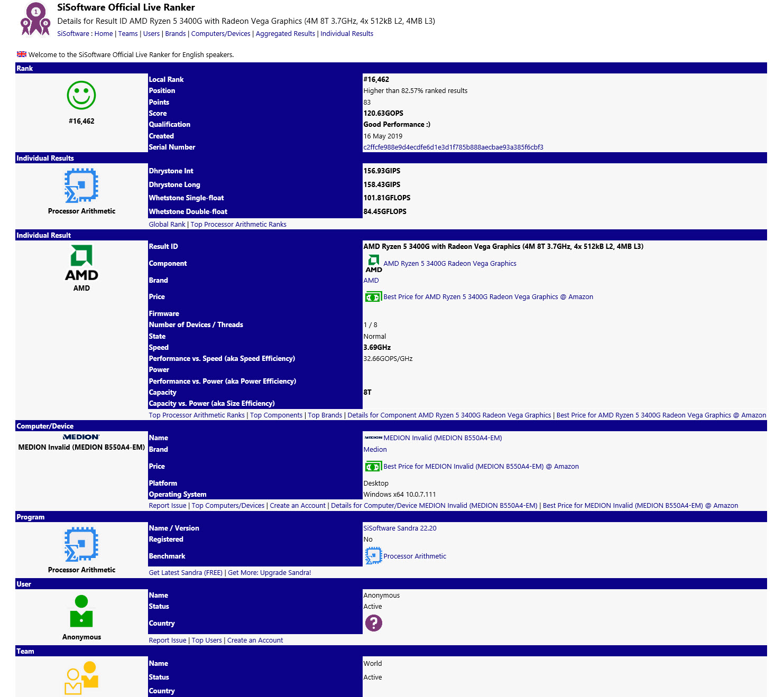Image resolution: width=784 pixels, height=697 pixels.
Task: Open Best Price for MEDION Invalid link
Action: pyautogui.click(x=481, y=467)
